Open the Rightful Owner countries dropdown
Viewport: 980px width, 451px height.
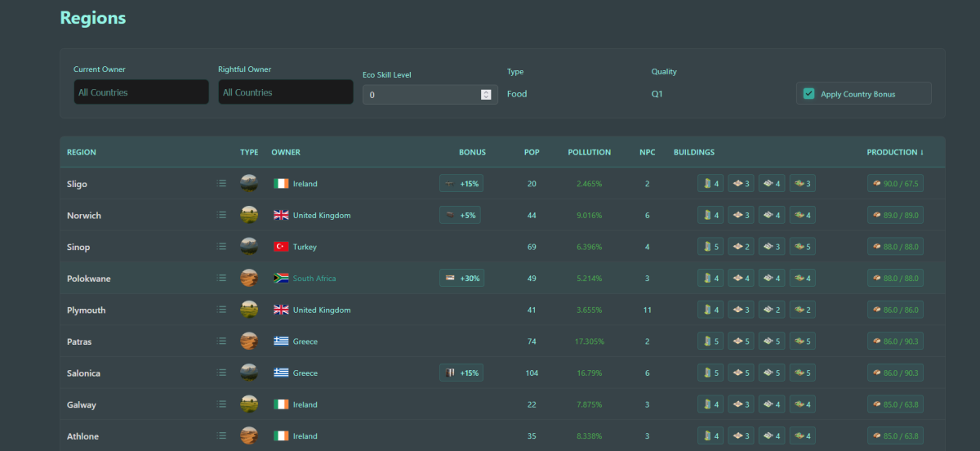pos(286,92)
